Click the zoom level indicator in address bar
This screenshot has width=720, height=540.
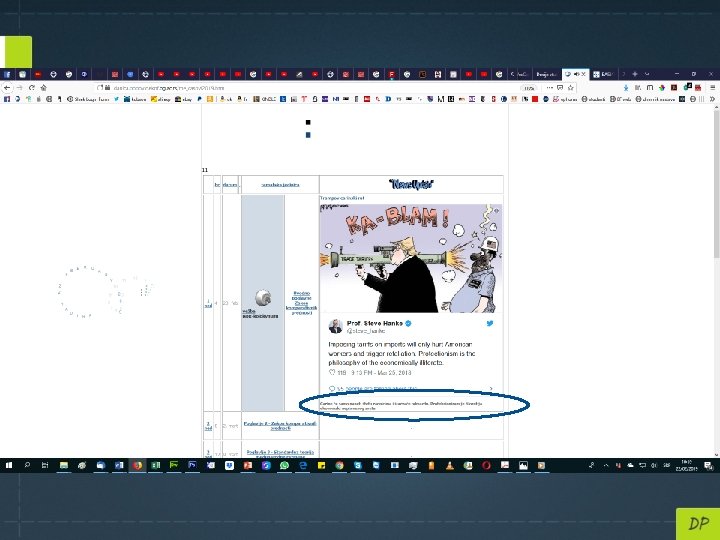coord(529,88)
